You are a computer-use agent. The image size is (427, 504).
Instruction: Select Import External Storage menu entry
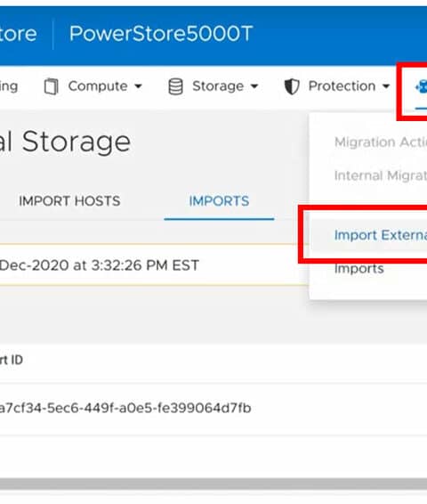click(x=381, y=235)
